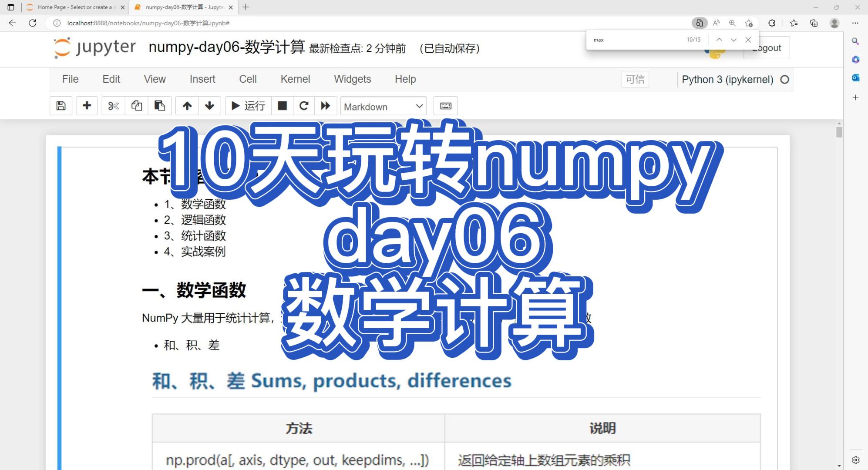
Task: Go to next find result chevron
Action: coord(733,40)
